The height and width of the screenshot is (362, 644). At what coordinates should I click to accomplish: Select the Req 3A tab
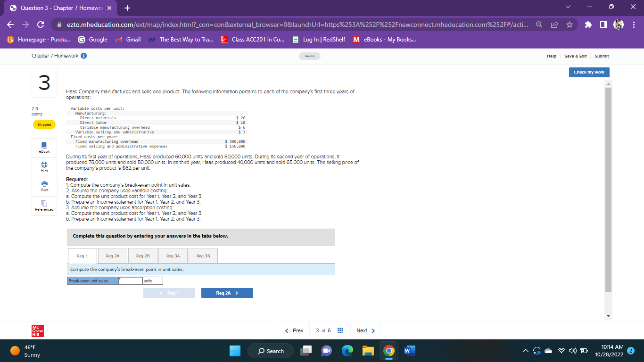(173, 255)
